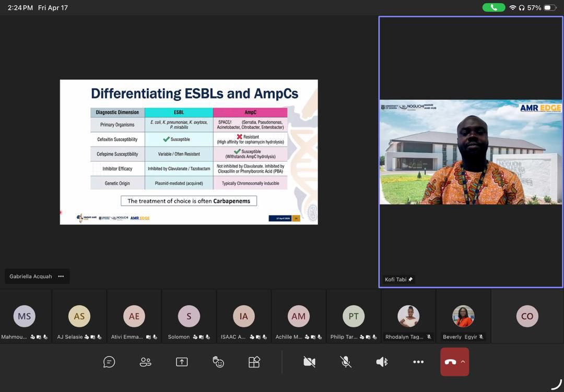564x392 pixels.
Task: Tap the video status icon next to AJ Selasie
Action: tap(92, 337)
